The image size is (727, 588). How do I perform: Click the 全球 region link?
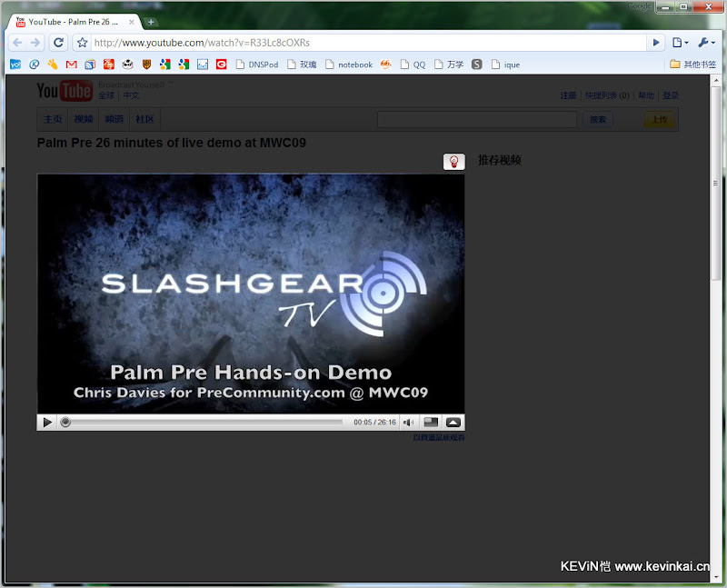(x=106, y=95)
